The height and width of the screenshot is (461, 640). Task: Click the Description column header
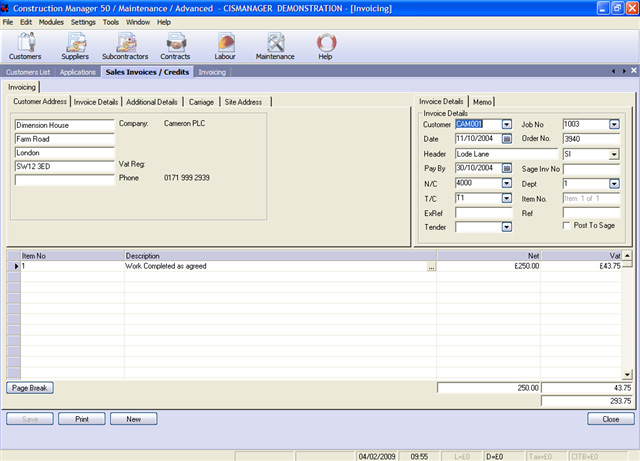(x=280, y=256)
